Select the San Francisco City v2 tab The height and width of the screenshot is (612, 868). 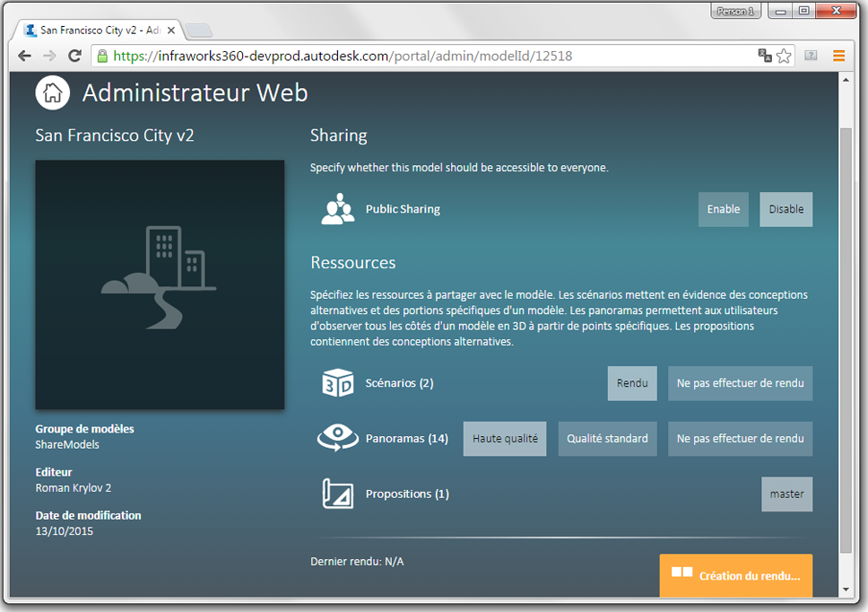[x=97, y=30]
